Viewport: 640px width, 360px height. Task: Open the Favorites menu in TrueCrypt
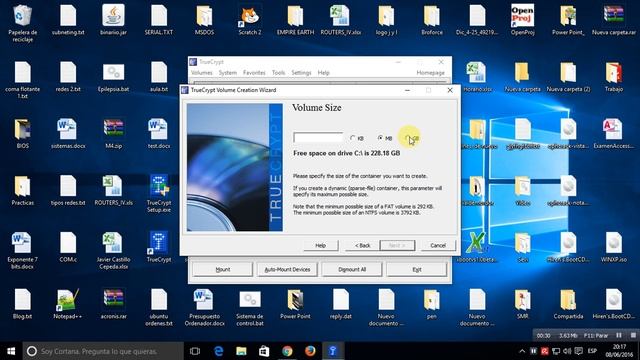point(254,73)
